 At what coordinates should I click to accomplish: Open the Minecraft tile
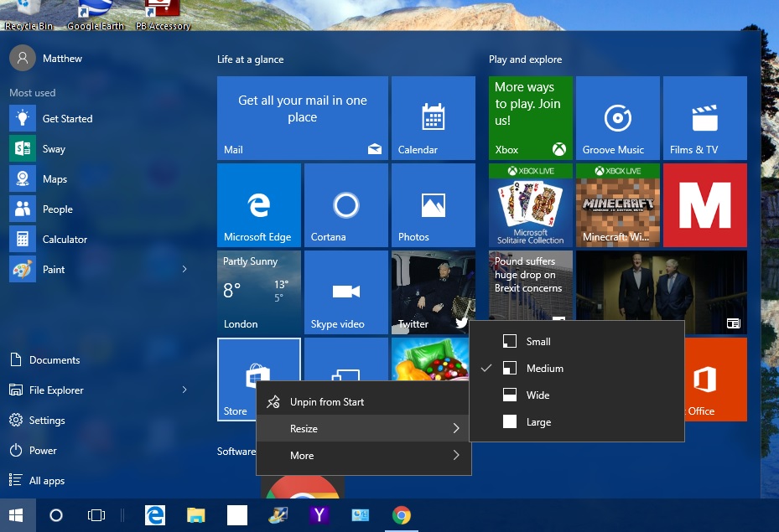point(617,204)
